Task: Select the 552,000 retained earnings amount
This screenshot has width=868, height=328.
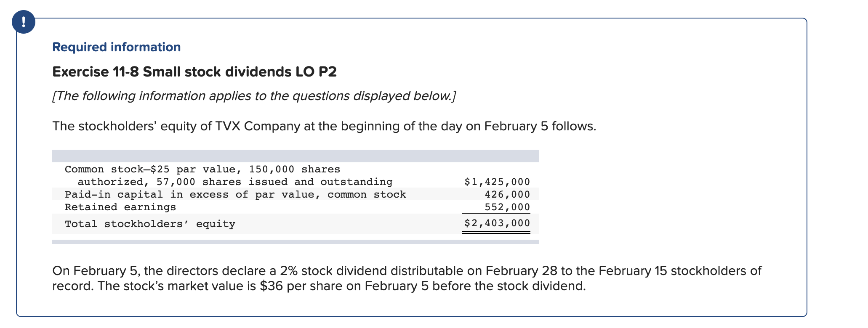Action: [x=507, y=207]
